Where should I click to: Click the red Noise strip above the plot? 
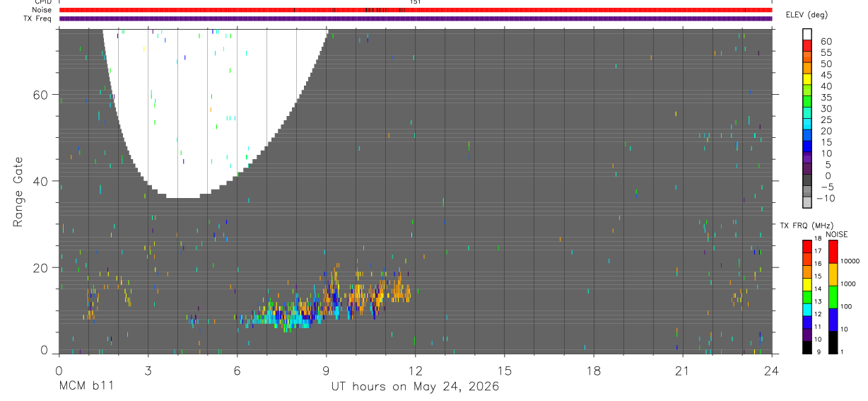pyautogui.click(x=416, y=10)
